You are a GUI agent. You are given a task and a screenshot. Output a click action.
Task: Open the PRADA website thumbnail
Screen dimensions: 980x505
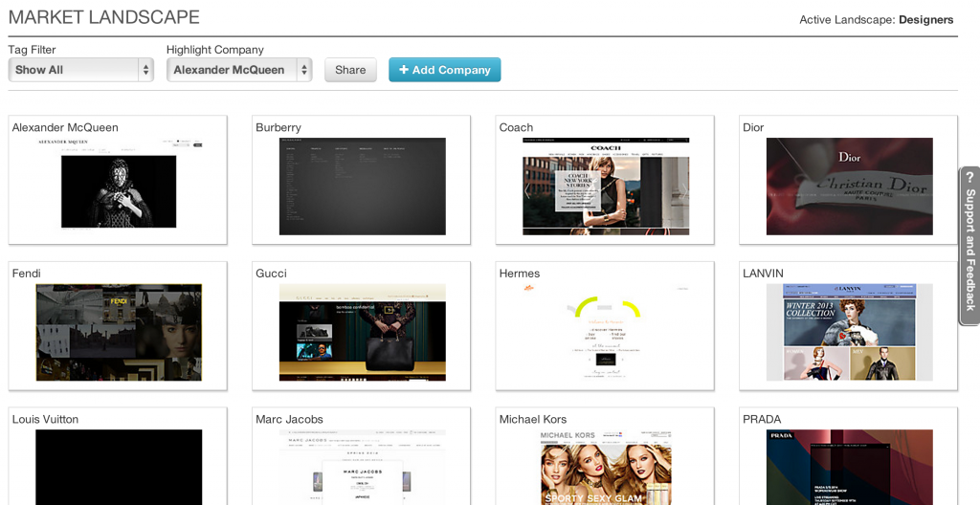point(850,467)
